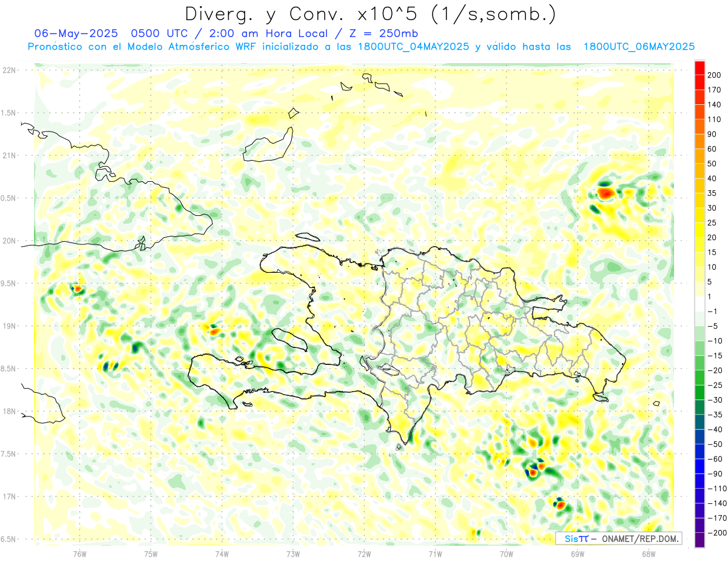Click the colorbar value "200" at the top
This screenshot has height=562, width=728.
click(x=715, y=75)
